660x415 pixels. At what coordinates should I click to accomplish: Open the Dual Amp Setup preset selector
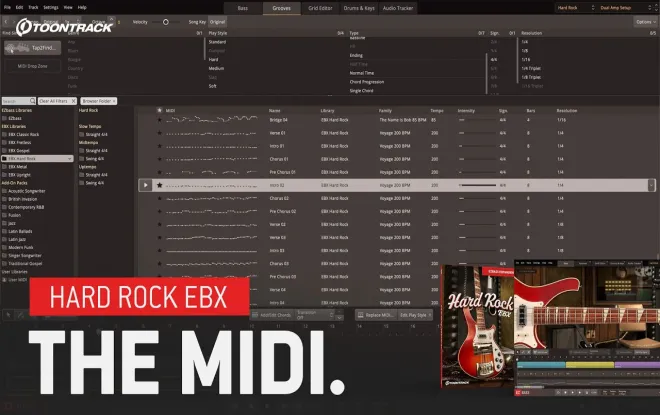click(x=625, y=8)
